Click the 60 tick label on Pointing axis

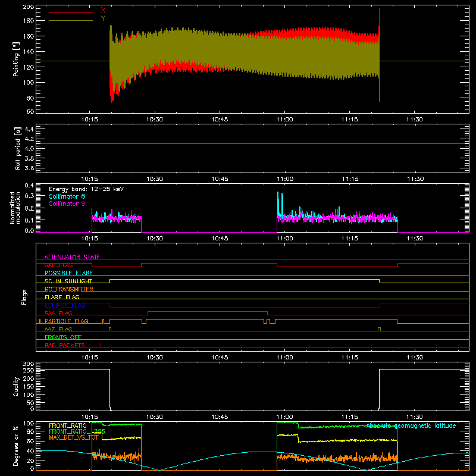click(30, 111)
